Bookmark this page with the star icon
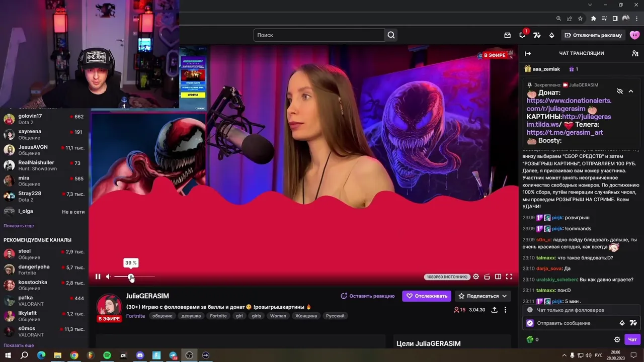 pyautogui.click(x=580, y=19)
